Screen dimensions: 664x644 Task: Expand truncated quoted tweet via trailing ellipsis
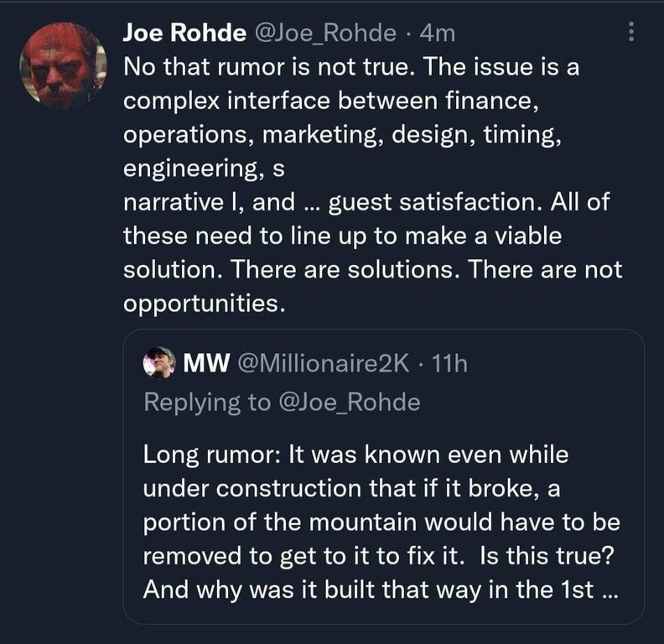606,588
